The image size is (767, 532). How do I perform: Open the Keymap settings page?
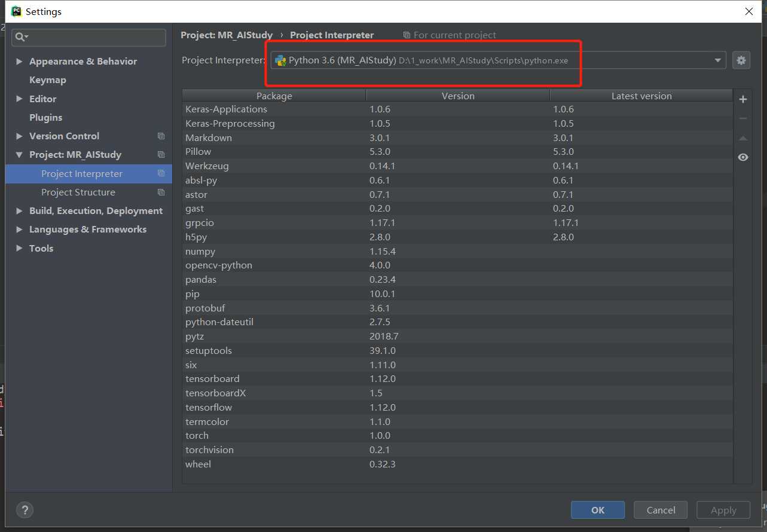48,80
